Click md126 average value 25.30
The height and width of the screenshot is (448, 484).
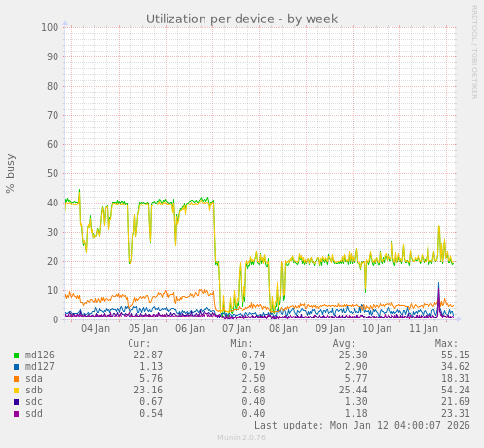(354, 355)
